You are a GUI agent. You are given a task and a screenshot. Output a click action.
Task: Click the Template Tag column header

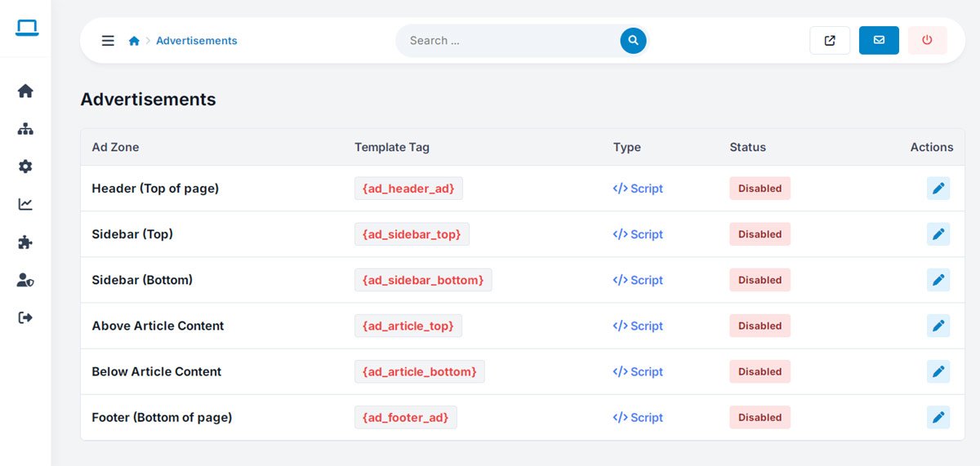(392, 148)
